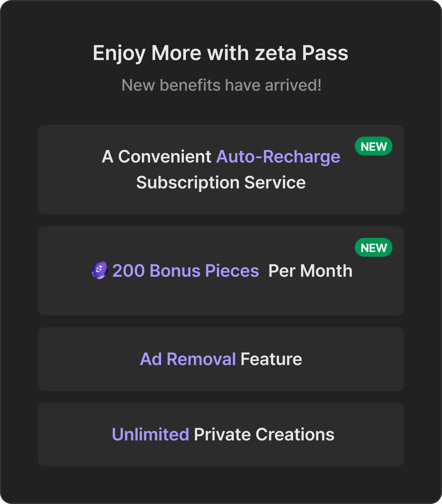Click the purple Bonus Pieces coin icon
The width and height of the screenshot is (442, 504).
tap(99, 271)
